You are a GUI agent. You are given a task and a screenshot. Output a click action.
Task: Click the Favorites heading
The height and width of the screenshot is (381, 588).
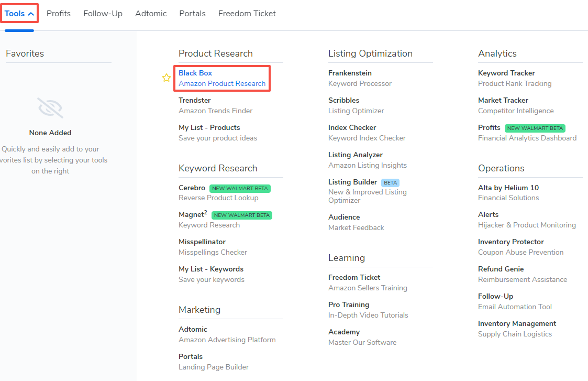click(25, 53)
